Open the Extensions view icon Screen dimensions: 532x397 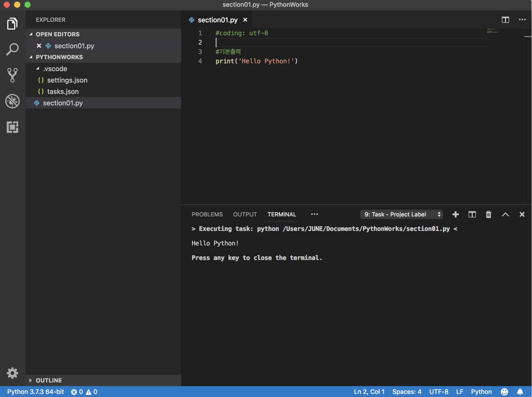12,127
